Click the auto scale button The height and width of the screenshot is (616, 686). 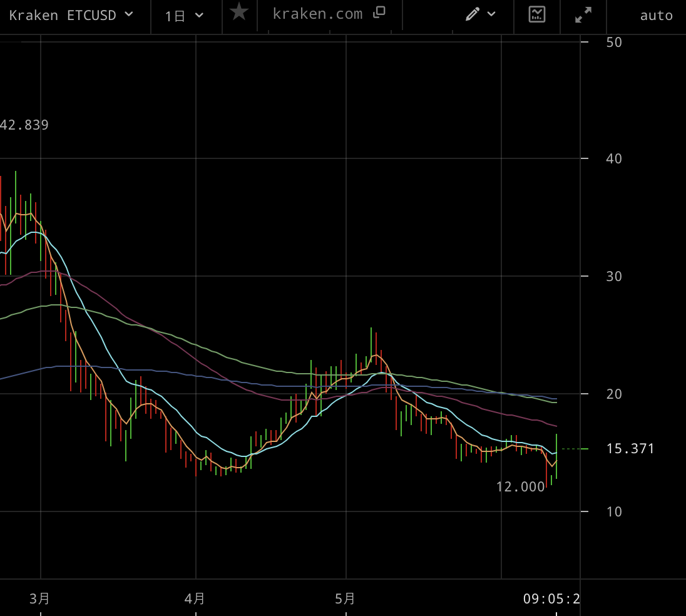click(x=656, y=16)
